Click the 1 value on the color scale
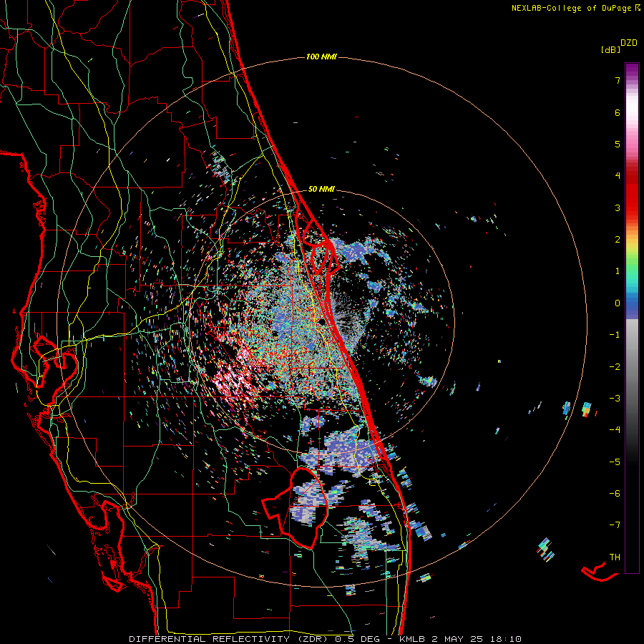 coord(618,271)
